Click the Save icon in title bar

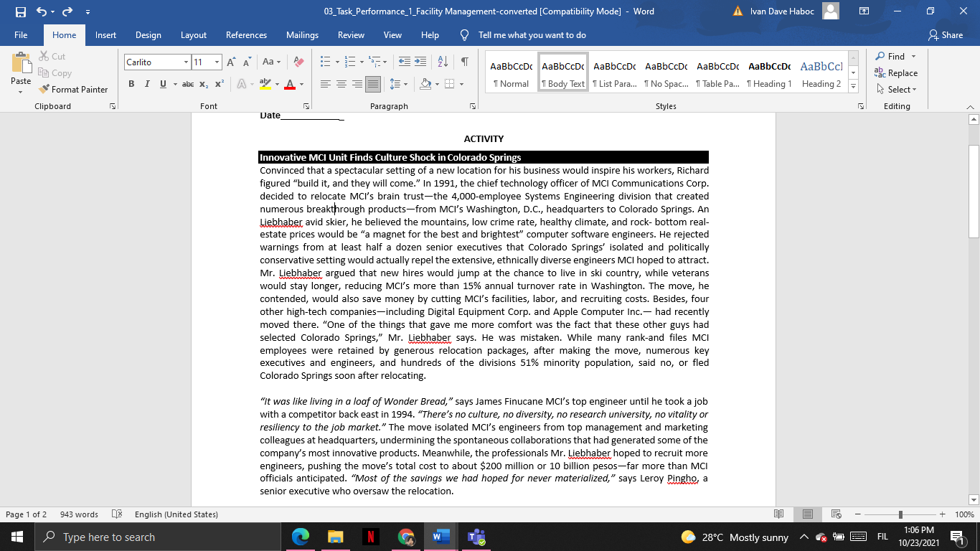pyautogui.click(x=20, y=11)
